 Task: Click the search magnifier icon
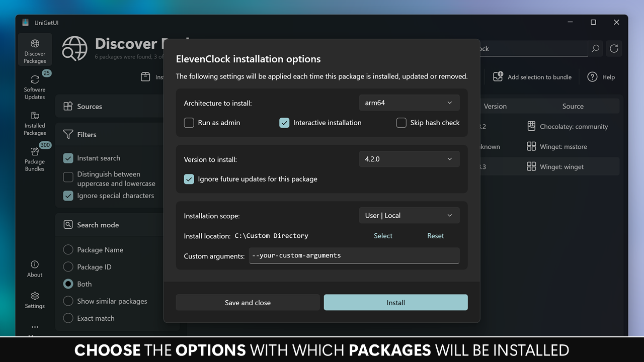tap(595, 49)
